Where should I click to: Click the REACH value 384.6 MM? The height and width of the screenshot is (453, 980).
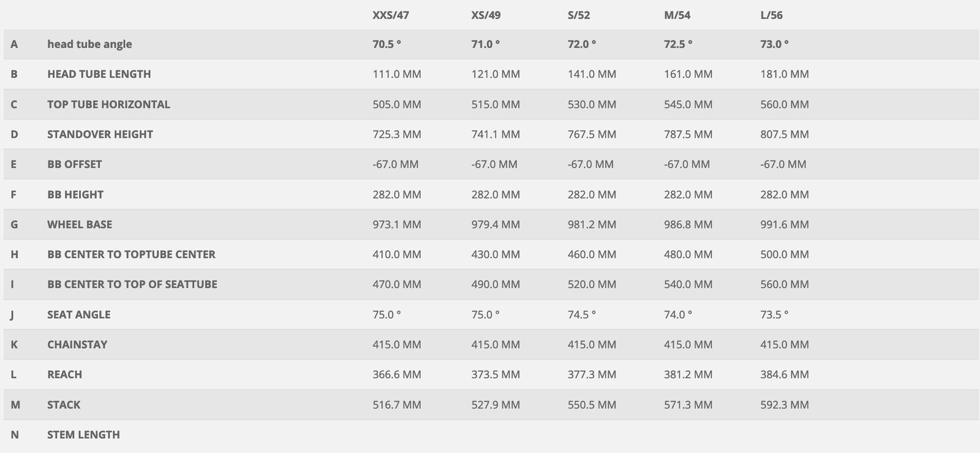[784, 375]
